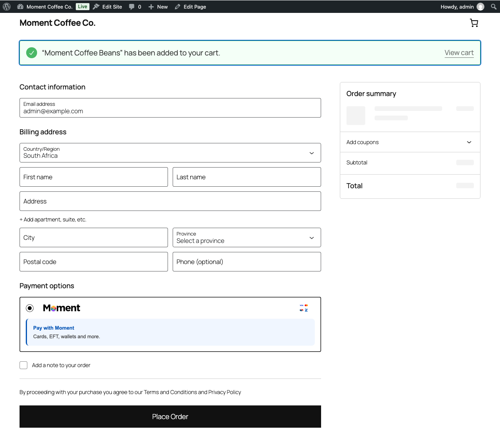Click the Last name field

tap(247, 177)
